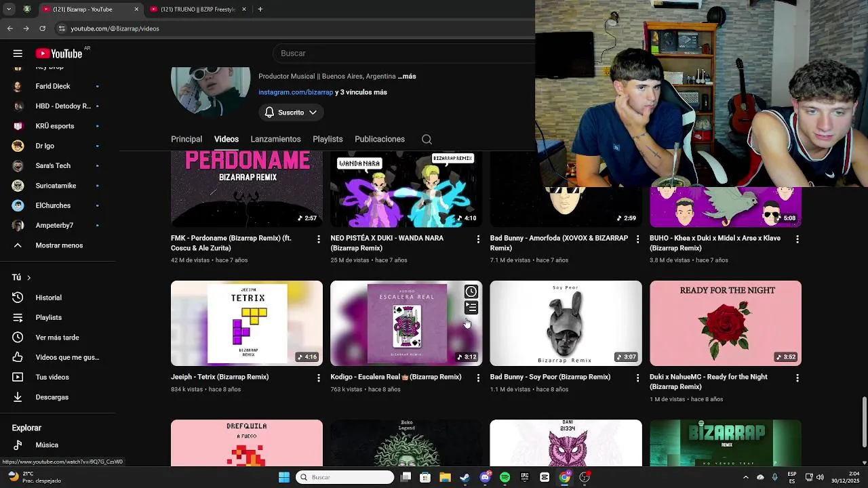Open Videos que me gustan in sidebar
This screenshot has width=868, height=488.
(58, 357)
